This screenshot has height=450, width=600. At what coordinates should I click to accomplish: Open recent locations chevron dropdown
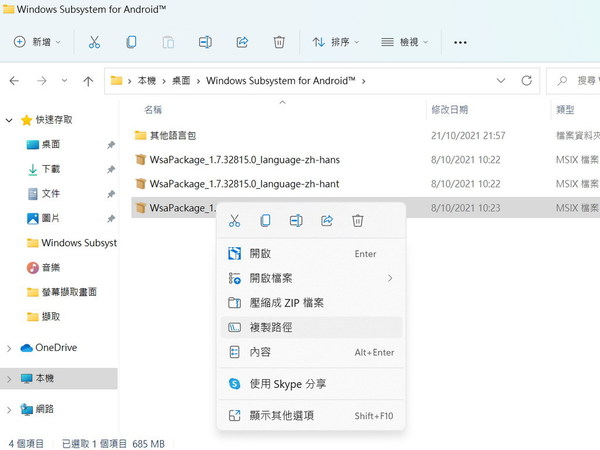click(64, 81)
